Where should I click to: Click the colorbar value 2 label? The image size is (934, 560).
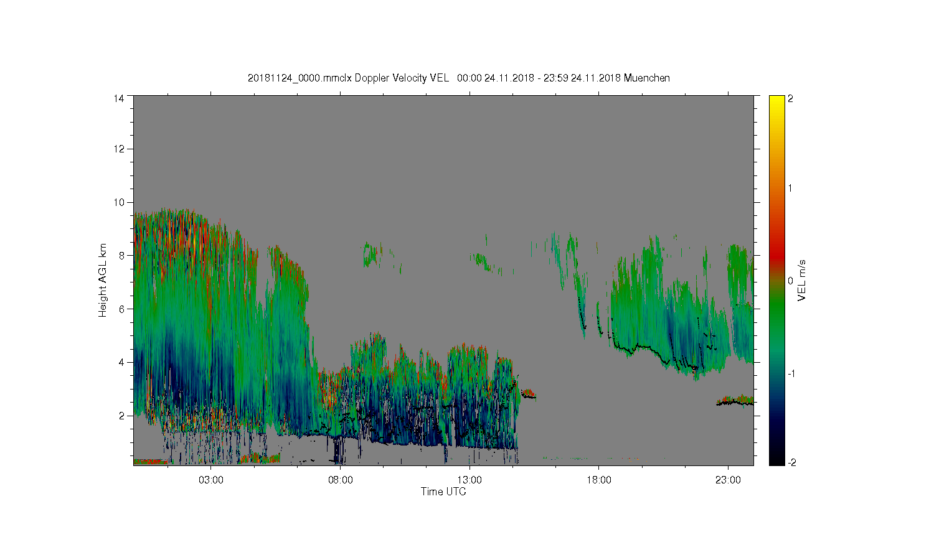pos(790,98)
